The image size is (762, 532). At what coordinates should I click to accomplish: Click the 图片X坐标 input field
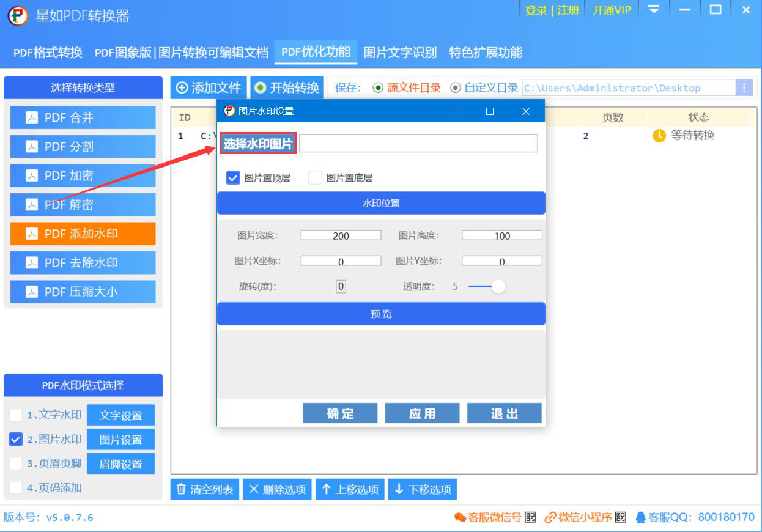point(341,261)
